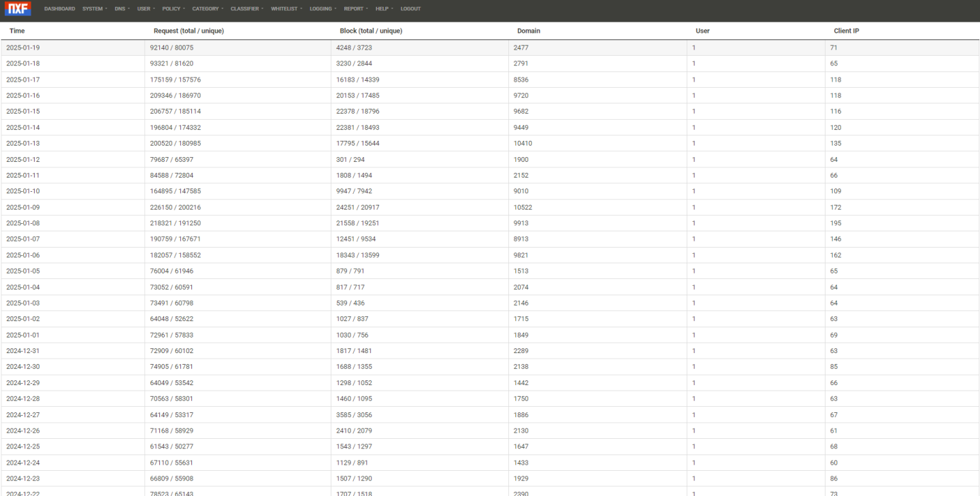Click the Block (total / unique) header
Viewport: 980px width, 496px height.
[x=371, y=31]
